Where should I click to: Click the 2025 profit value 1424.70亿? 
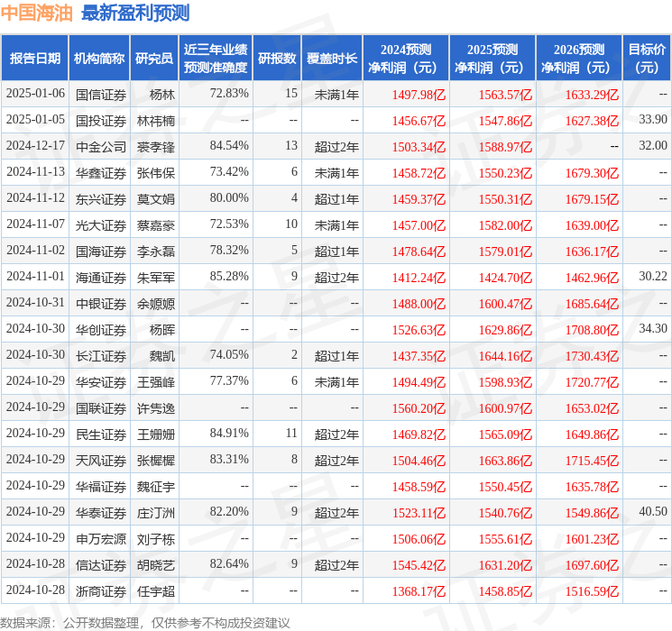tap(506, 277)
